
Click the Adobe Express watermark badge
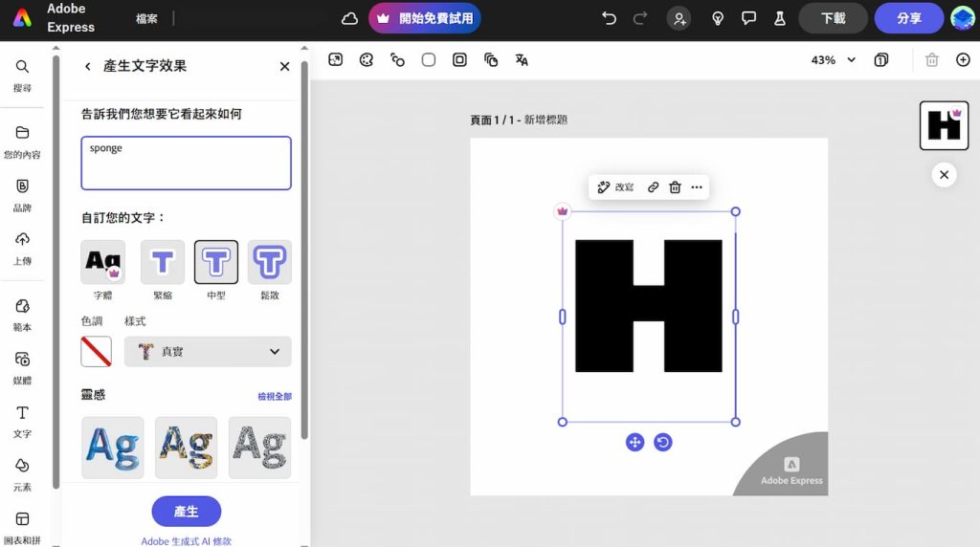pyautogui.click(x=791, y=472)
